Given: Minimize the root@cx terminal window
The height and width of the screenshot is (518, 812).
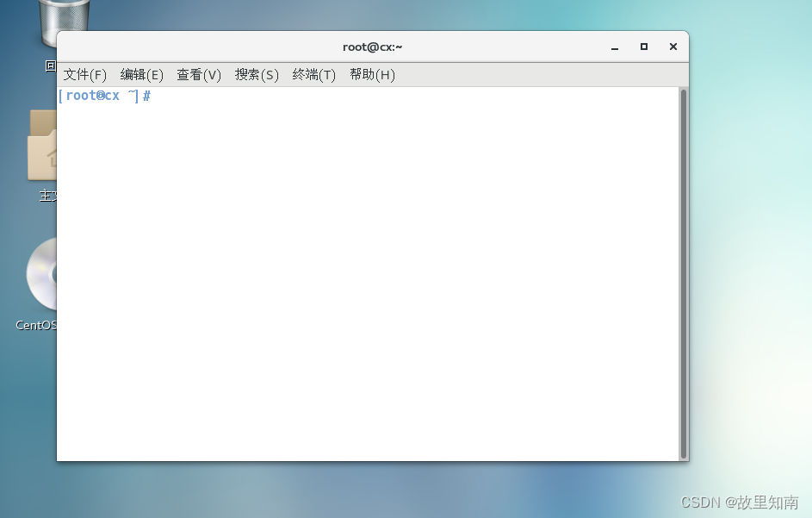Looking at the screenshot, I should [615, 47].
